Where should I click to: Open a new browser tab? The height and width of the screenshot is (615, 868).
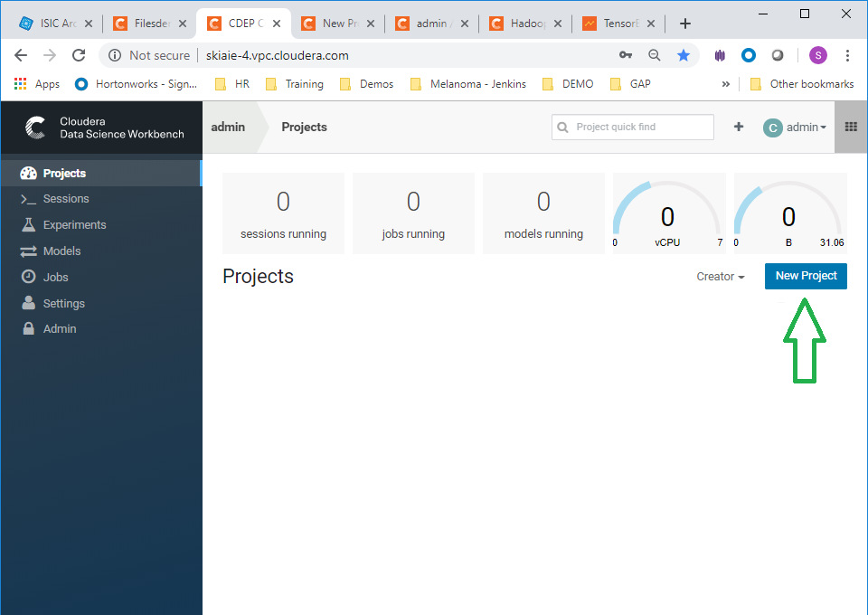coord(685,24)
